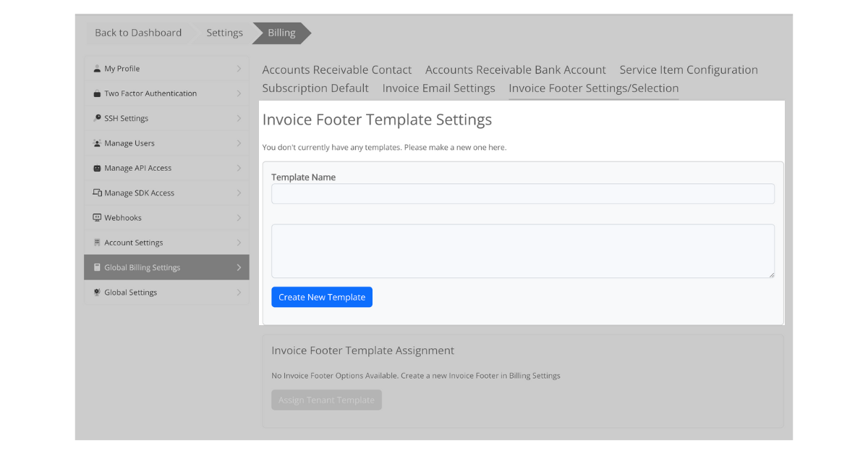The height and width of the screenshot is (454, 868).
Task: Expand the Account Settings chevron
Action: pyautogui.click(x=239, y=242)
